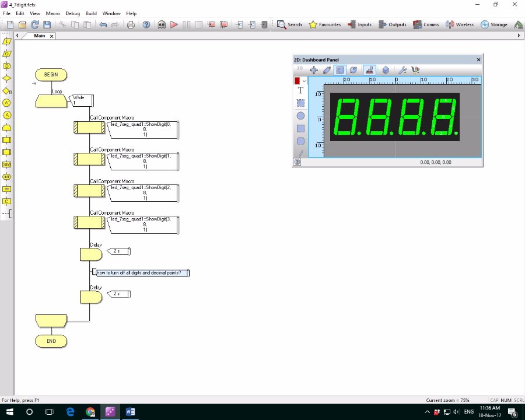Open the Comms component list
The image size is (525, 420).
(426, 24)
